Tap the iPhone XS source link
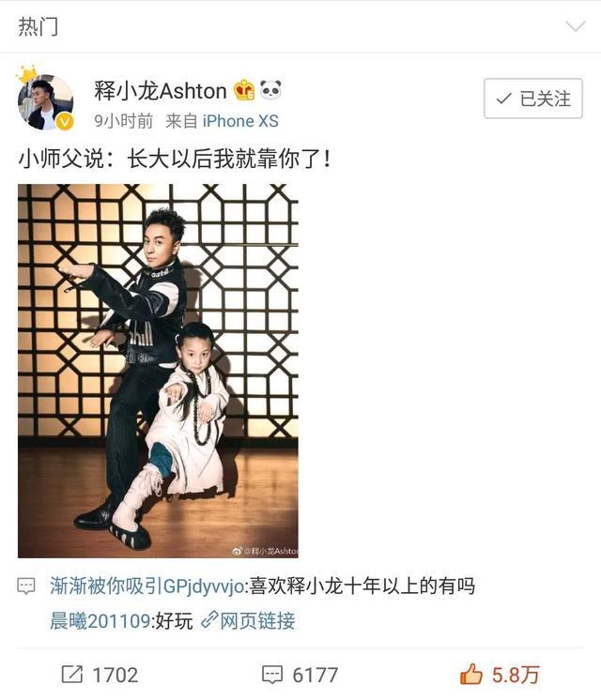 [240, 121]
